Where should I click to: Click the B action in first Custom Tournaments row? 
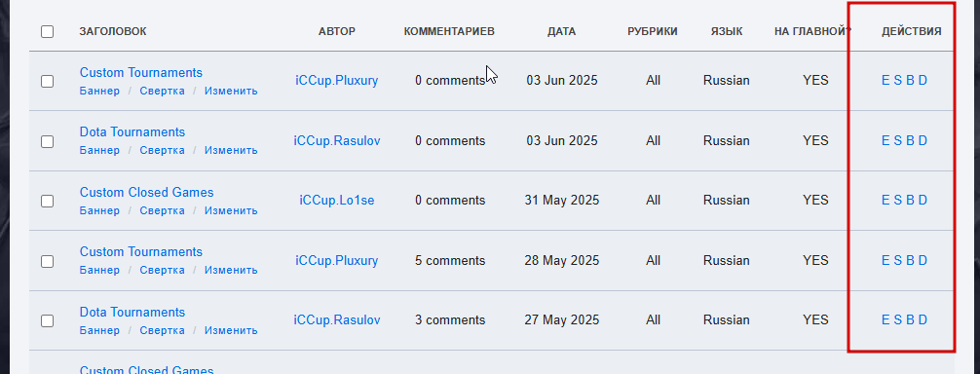point(910,80)
